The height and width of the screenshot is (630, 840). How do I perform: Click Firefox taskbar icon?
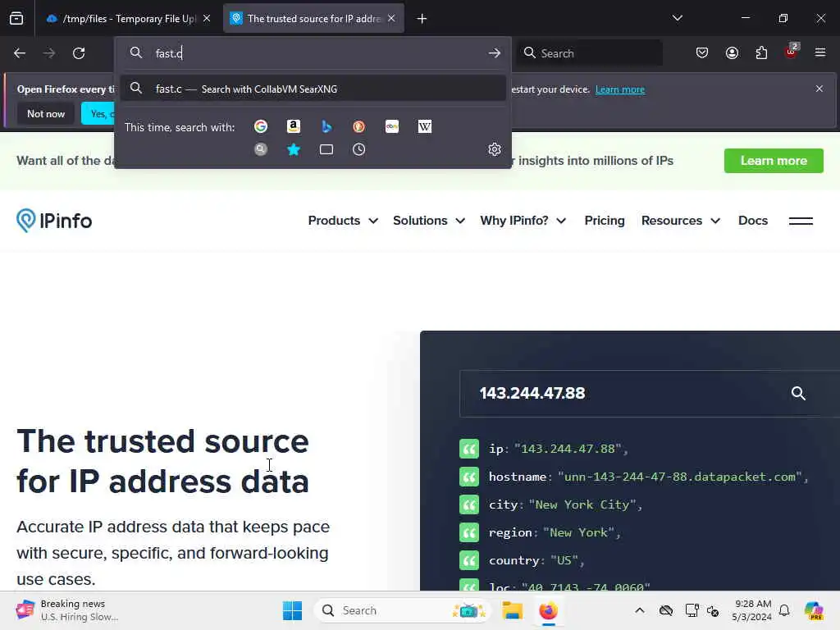[x=548, y=610]
